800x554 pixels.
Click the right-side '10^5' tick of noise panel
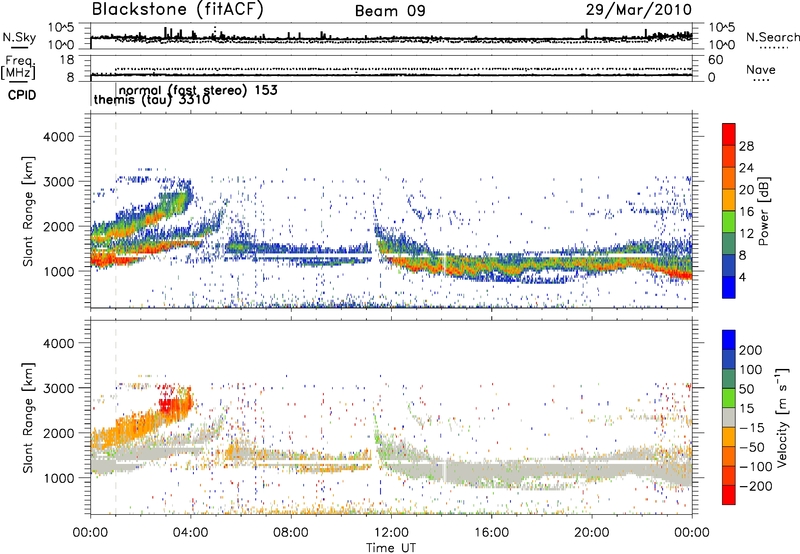click(x=721, y=28)
